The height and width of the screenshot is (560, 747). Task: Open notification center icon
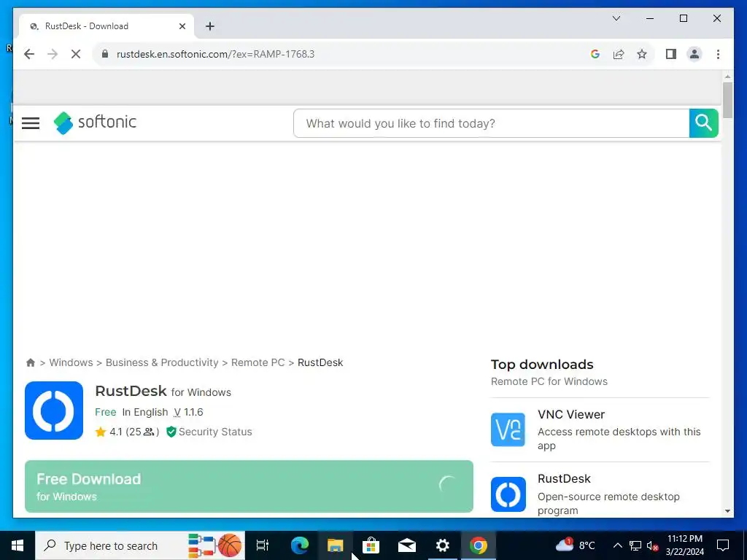click(723, 545)
